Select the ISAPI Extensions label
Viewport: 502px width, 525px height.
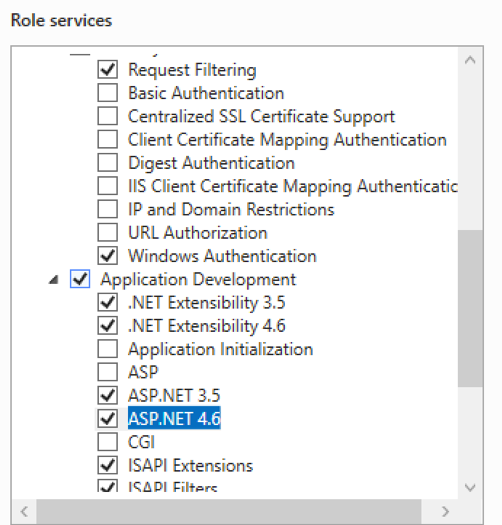191,465
